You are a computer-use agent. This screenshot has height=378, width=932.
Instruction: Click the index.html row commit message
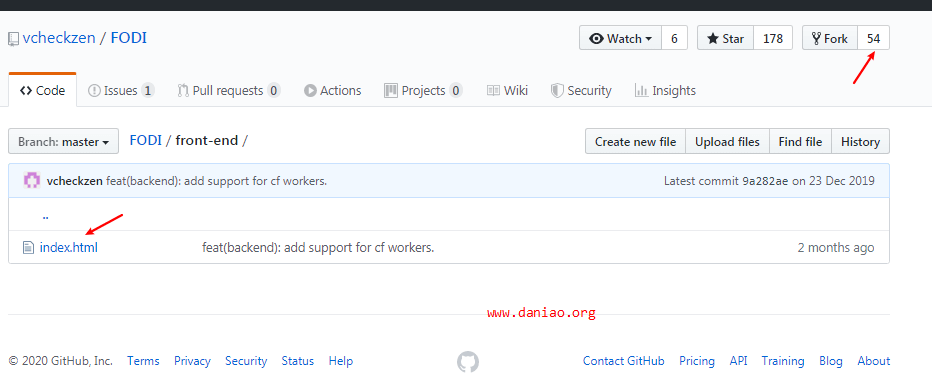click(318, 247)
